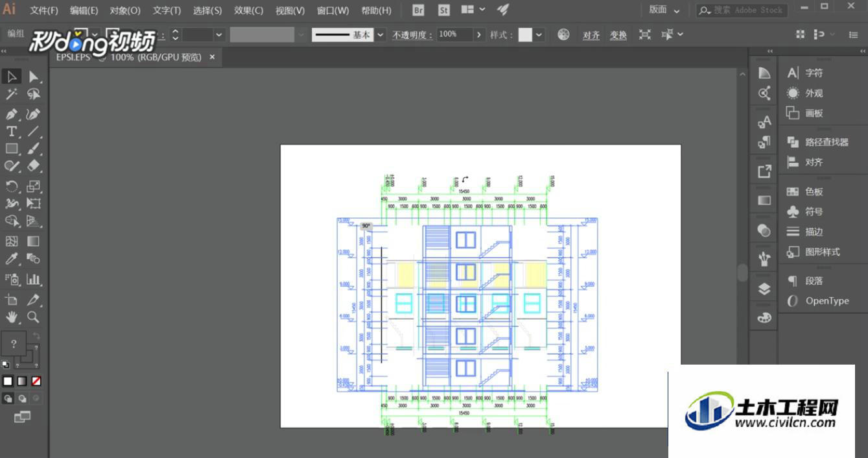Select the Direct Selection tool
The width and height of the screenshot is (868, 458).
[x=34, y=77]
